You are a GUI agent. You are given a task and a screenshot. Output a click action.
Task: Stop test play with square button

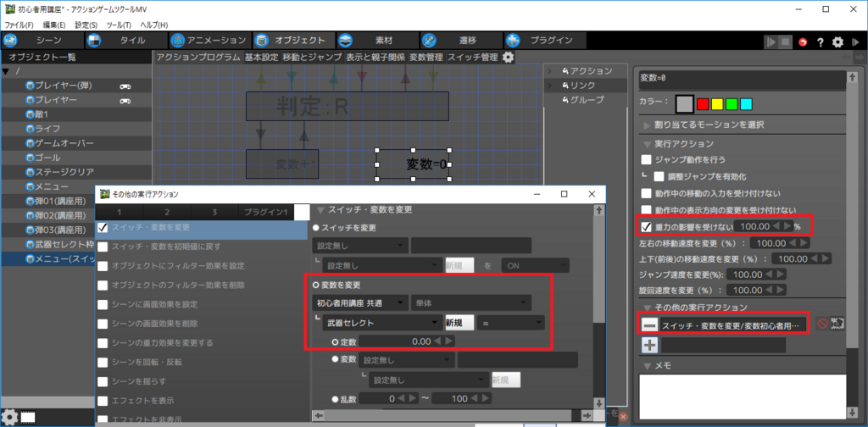click(x=785, y=42)
